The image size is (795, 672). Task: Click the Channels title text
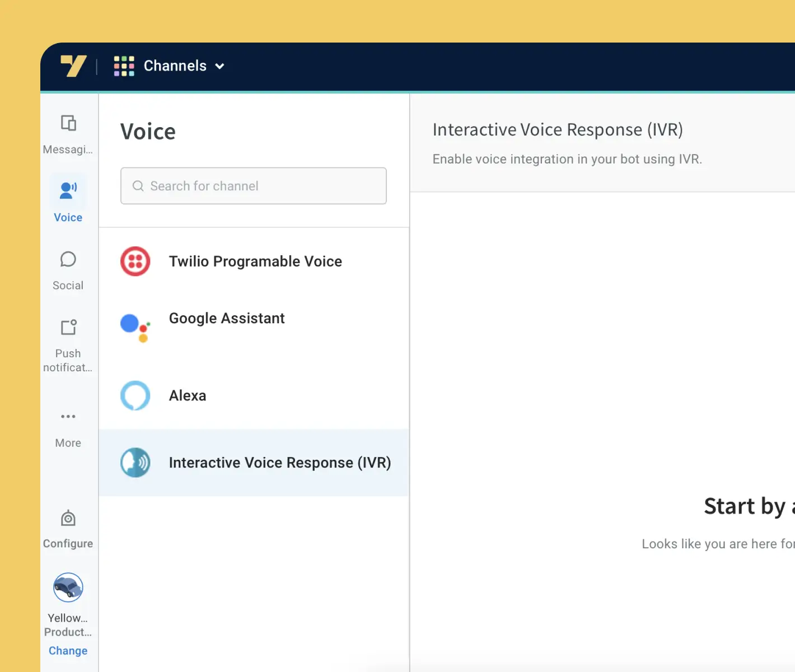pyautogui.click(x=175, y=66)
